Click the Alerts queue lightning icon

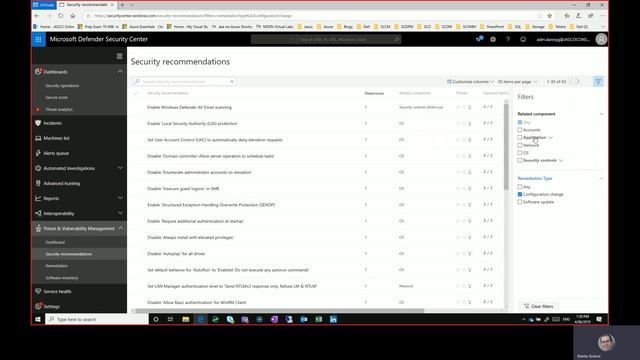38,153
